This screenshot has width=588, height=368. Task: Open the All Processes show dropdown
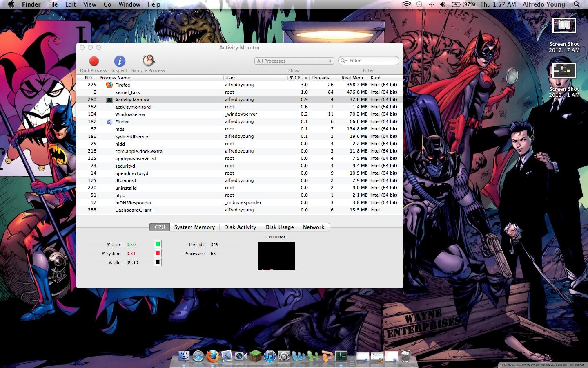[x=294, y=61]
